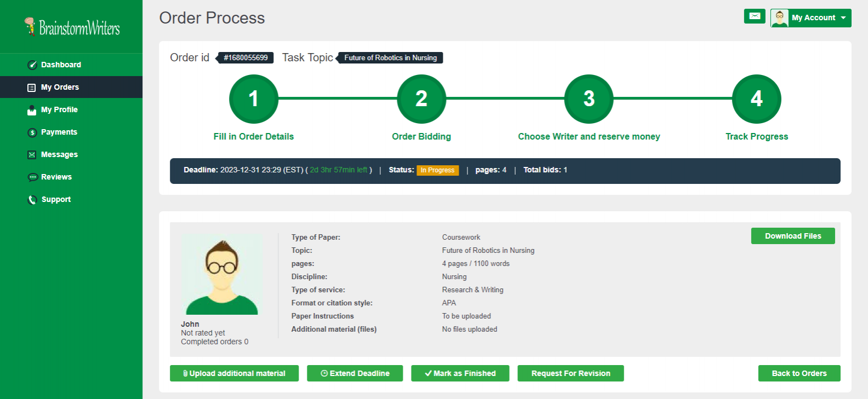Image resolution: width=868 pixels, height=399 pixels.
Task: Click Upload additional material button
Action: click(234, 373)
